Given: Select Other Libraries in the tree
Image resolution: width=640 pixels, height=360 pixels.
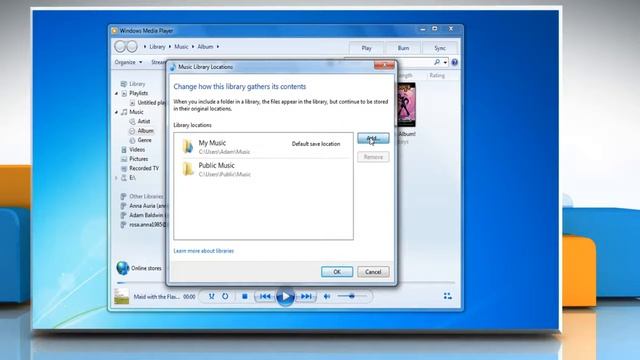Looking at the screenshot, I should [x=146, y=196].
